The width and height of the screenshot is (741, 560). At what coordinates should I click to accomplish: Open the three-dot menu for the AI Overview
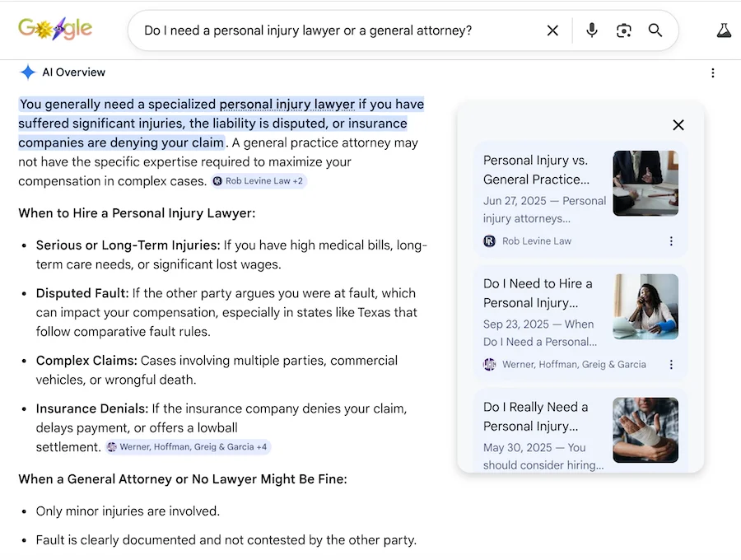coord(713,72)
